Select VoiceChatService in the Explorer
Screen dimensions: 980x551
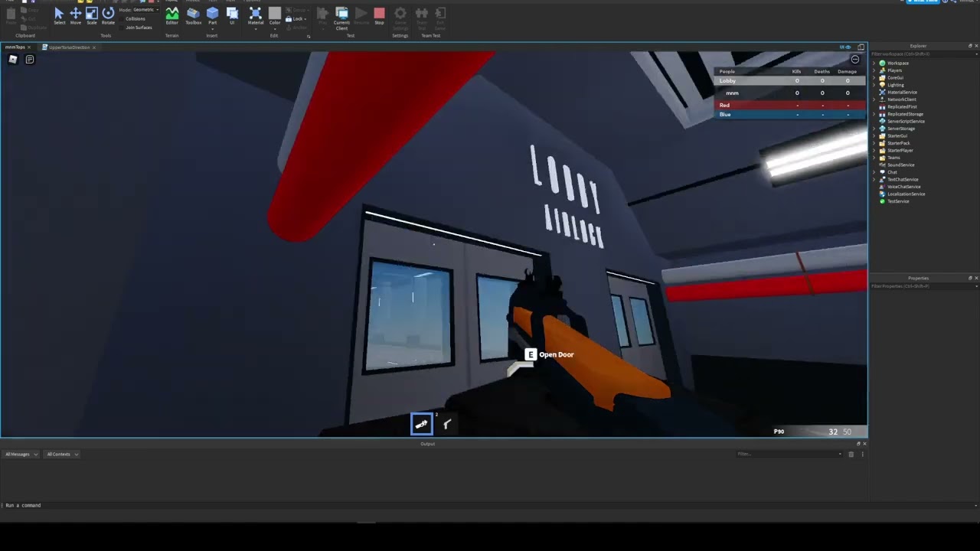[903, 187]
